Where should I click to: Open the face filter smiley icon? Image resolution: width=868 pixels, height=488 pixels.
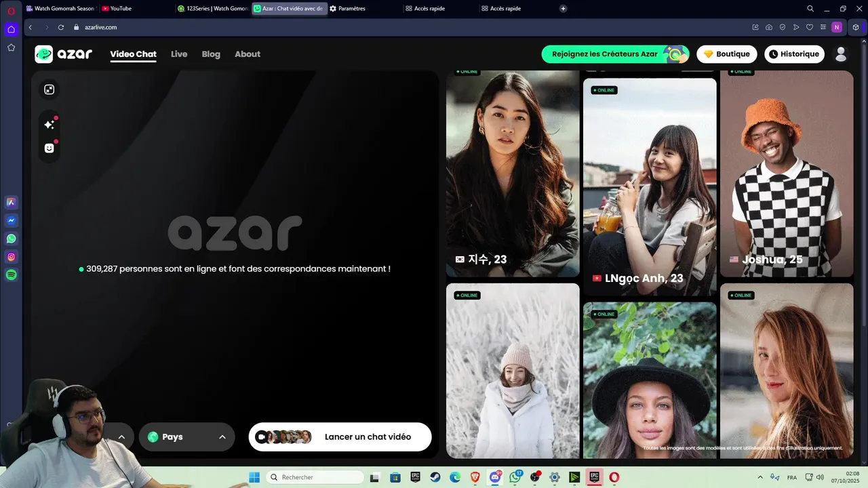point(49,148)
